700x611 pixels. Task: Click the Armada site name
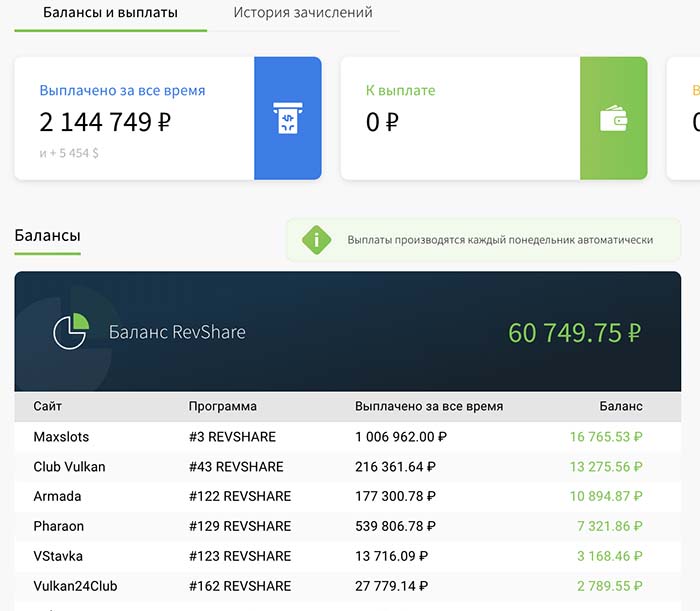tap(57, 496)
